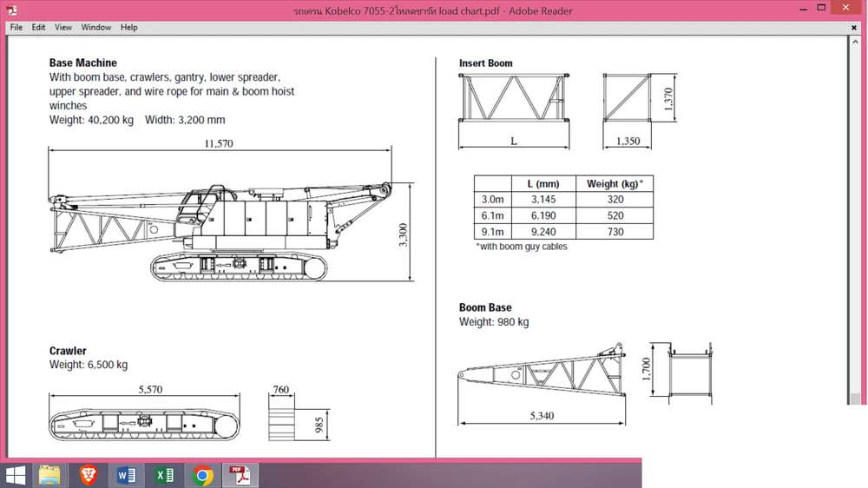Click the 'Weight (kg)' table header
The width and height of the screenshot is (868, 488).
[x=615, y=184]
